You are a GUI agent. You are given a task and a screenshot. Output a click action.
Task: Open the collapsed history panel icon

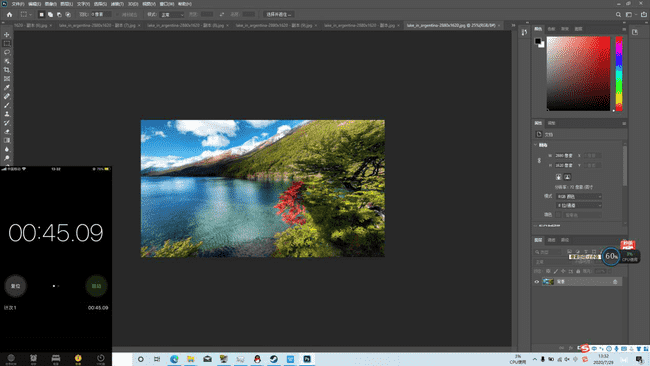coord(524,32)
